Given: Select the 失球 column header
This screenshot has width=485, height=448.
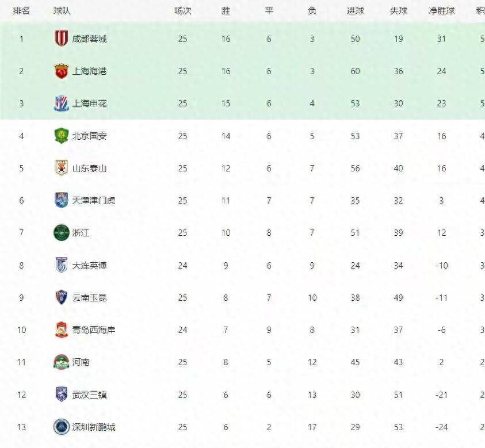Looking at the screenshot, I should click(x=398, y=11).
